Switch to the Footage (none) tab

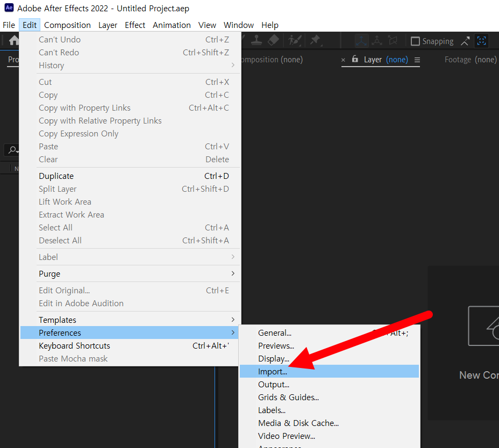tap(471, 60)
